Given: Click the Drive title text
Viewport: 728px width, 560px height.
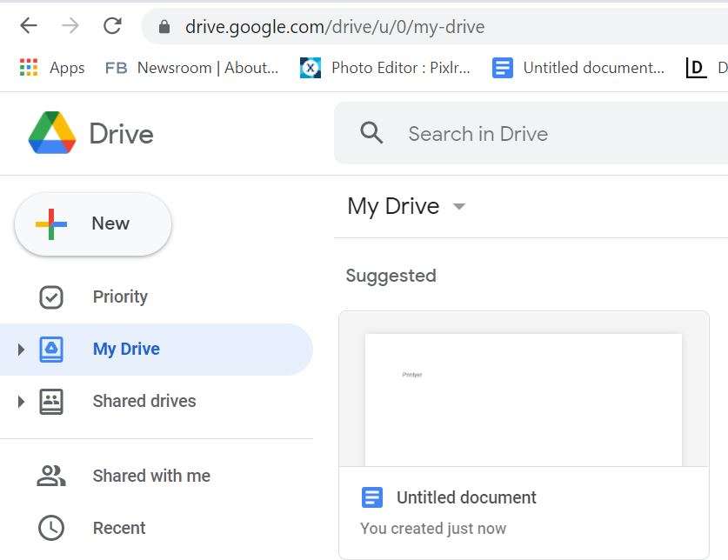Looking at the screenshot, I should point(121,134).
